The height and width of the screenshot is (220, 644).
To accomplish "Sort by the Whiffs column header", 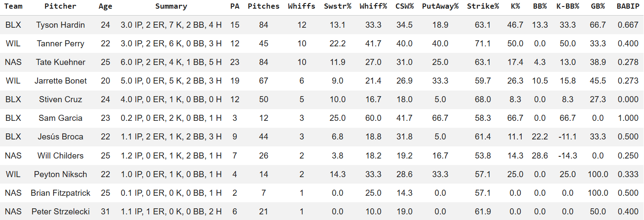I will point(302,6).
